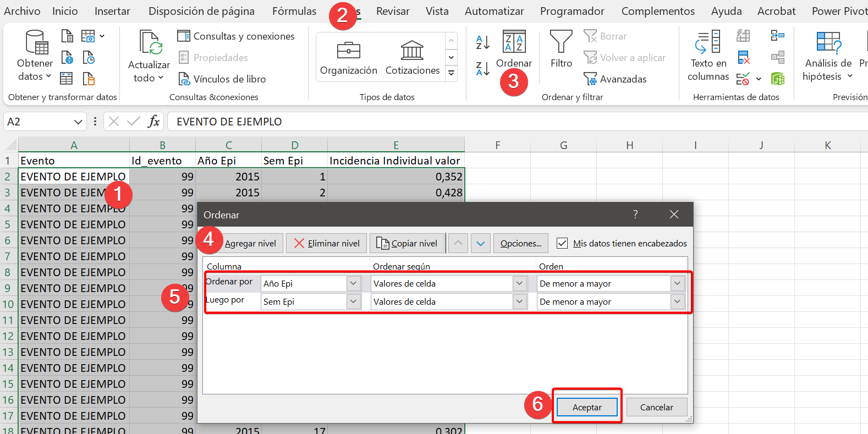Screen dimensions: 868x434
Task: Click the Data Validation icon
Action: coord(743,79)
